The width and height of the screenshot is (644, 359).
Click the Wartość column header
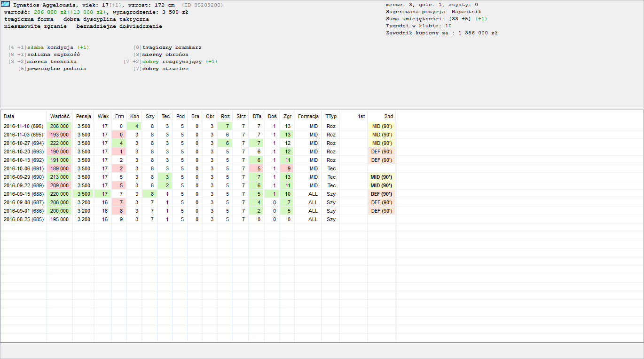pos(60,116)
